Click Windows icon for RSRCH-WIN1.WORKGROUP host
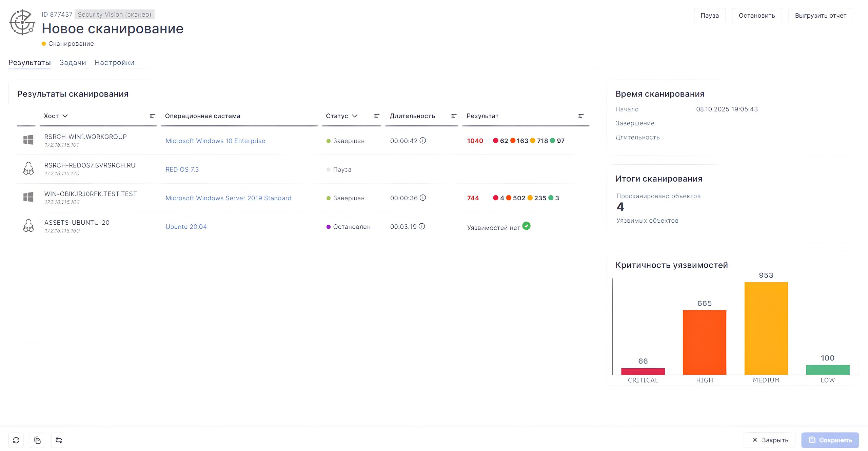The height and width of the screenshot is (451, 868). tap(28, 140)
